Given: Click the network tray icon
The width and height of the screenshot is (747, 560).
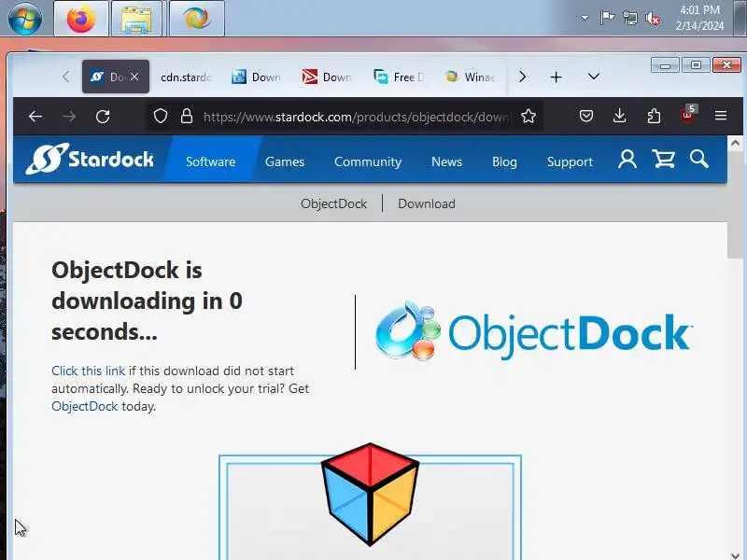Looking at the screenshot, I should tap(629, 18).
